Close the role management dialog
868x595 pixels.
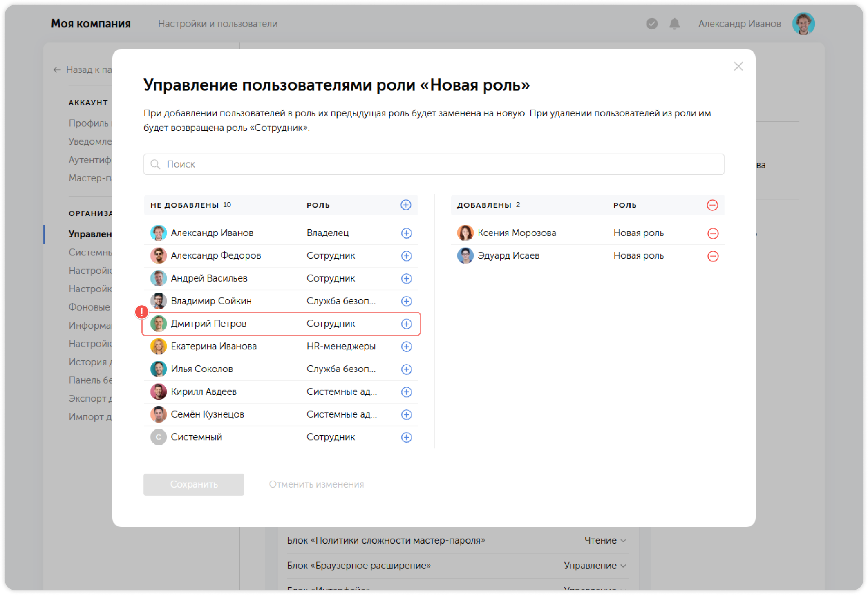[x=738, y=66]
